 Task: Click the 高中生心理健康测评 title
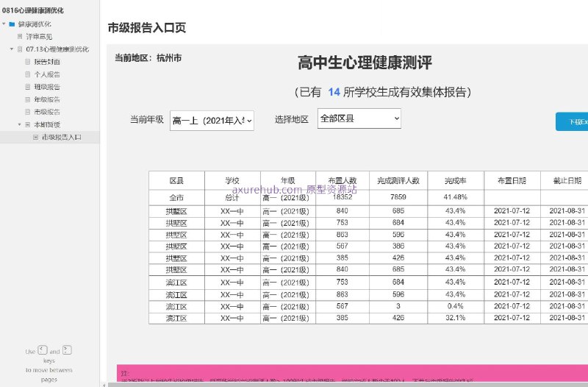(x=365, y=63)
